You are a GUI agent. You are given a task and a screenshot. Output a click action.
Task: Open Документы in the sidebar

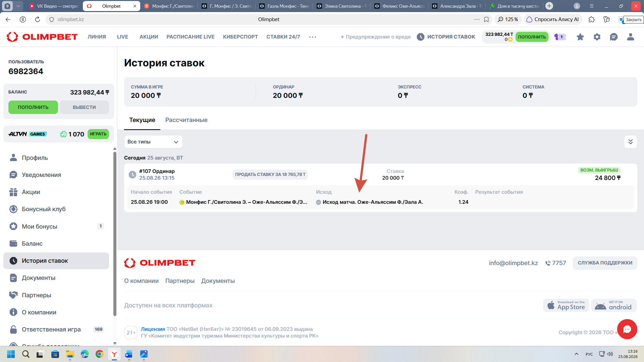coord(56,278)
